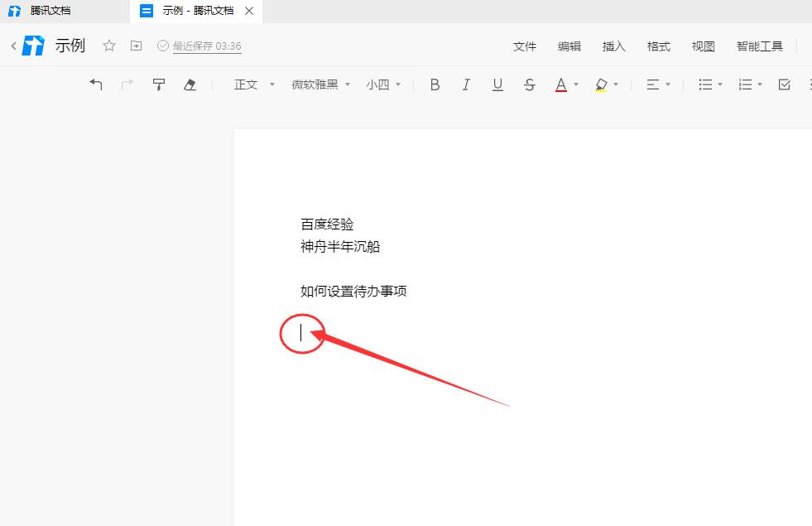
Task: Click the move to folder icon
Action: point(136,46)
